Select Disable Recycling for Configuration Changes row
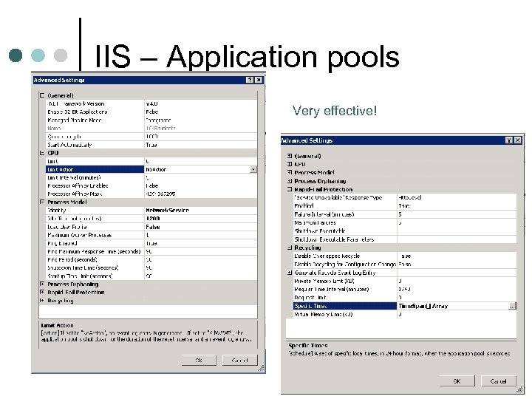 click(x=405, y=264)
